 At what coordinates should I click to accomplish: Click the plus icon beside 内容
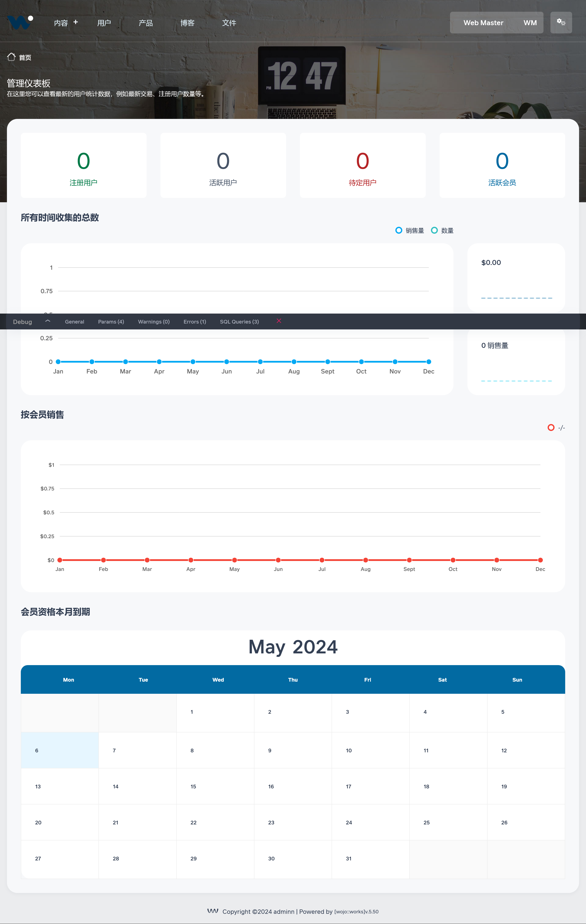tap(75, 22)
